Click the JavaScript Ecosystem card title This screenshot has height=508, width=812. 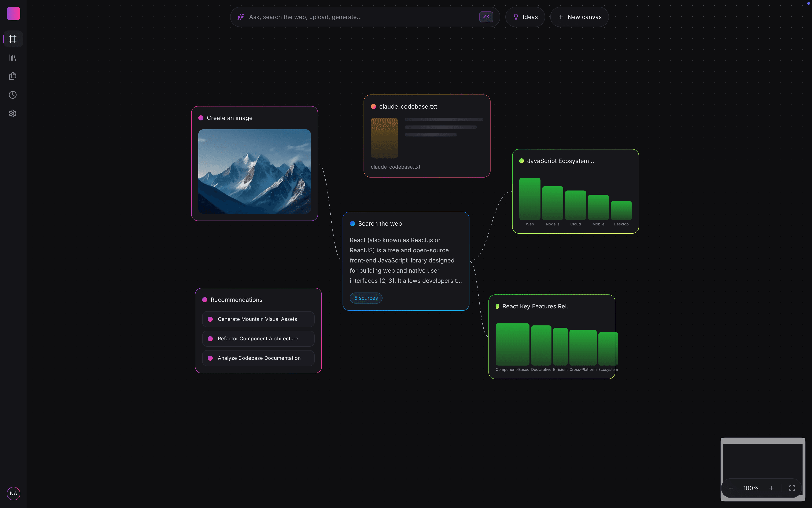click(x=561, y=161)
